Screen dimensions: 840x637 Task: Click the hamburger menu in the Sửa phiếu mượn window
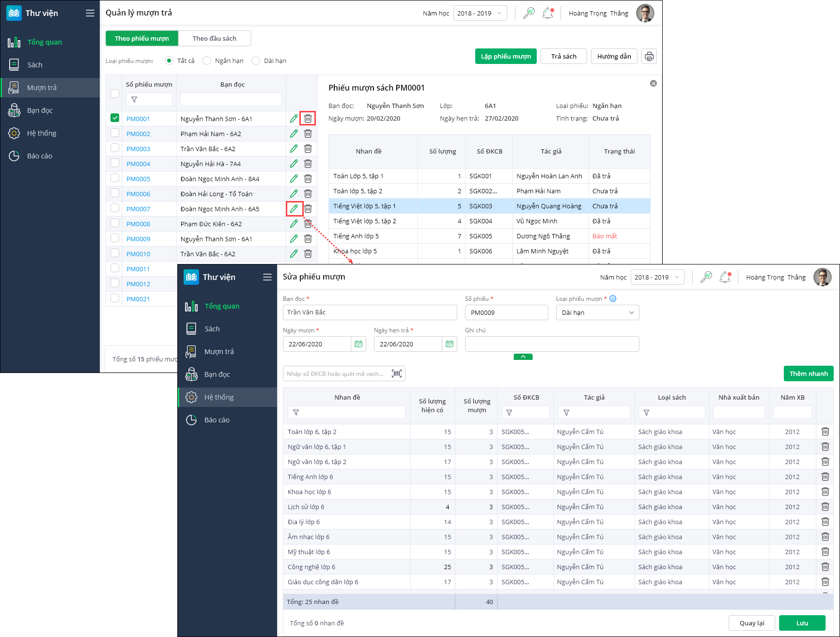coord(267,277)
